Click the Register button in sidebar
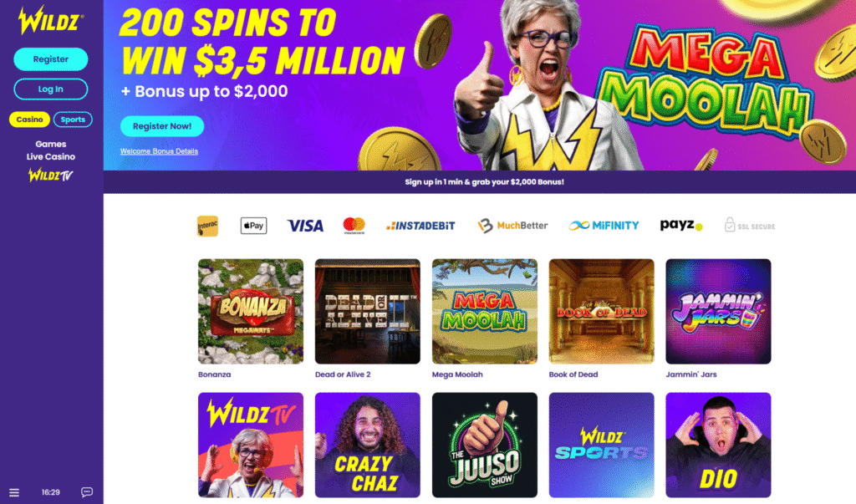Screen dimensions: 856x504 (x=51, y=59)
